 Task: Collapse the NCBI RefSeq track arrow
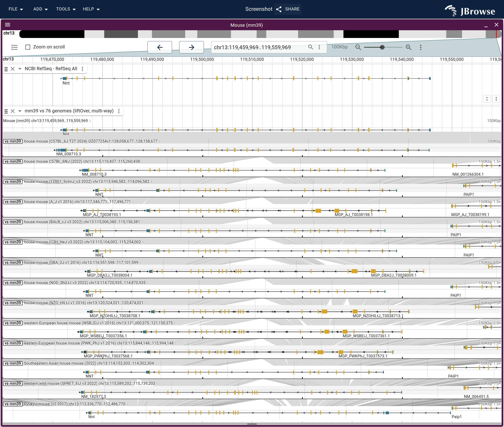click(20, 69)
